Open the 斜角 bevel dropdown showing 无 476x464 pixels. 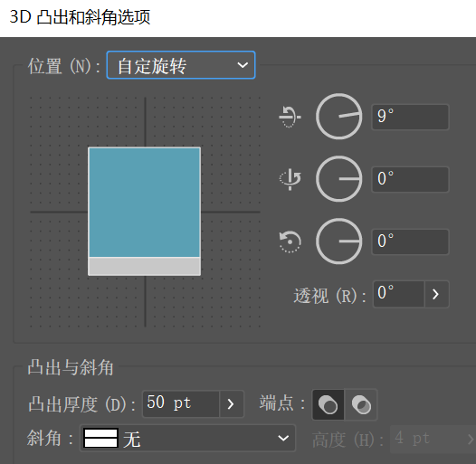pyautogui.click(x=187, y=438)
